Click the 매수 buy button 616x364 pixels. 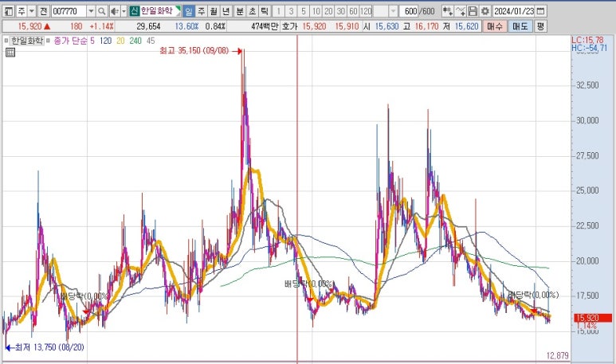click(494, 26)
